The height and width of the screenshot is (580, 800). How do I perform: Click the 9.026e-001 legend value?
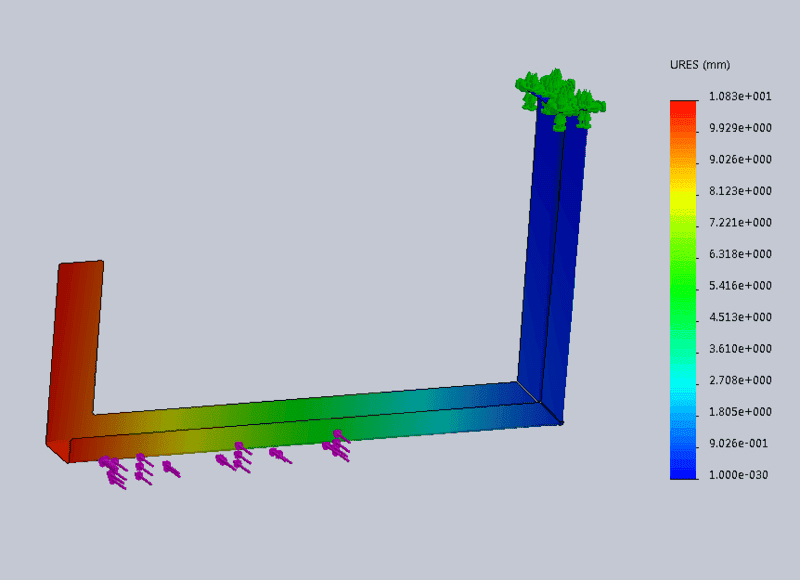click(738, 444)
